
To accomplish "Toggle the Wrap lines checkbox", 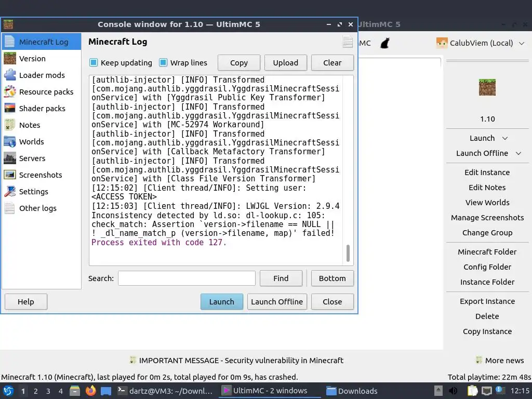I will click(163, 62).
